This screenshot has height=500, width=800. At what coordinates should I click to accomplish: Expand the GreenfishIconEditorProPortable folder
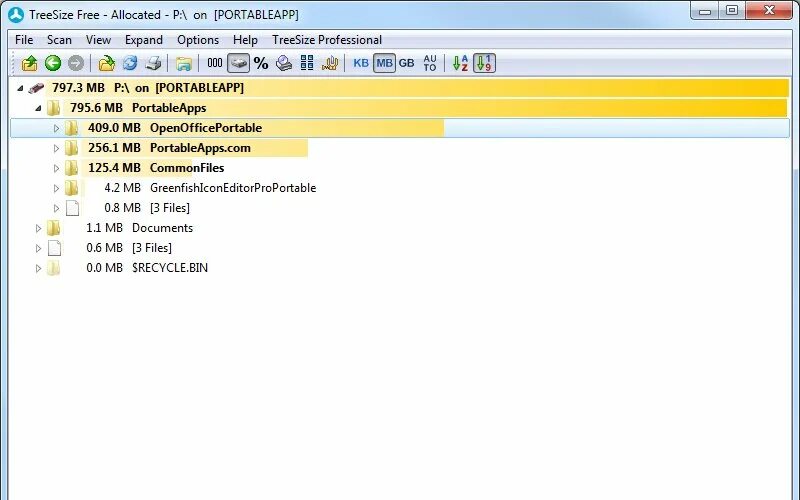click(x=56, y=188)
